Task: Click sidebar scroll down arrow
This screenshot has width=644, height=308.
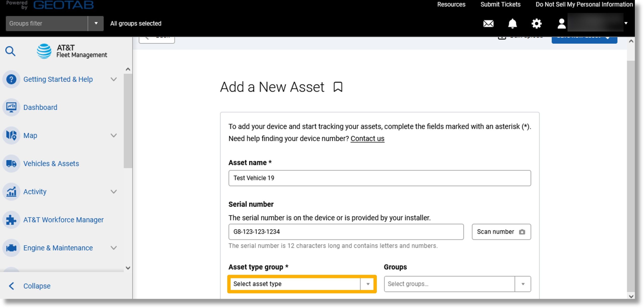Action: point(128,268)
